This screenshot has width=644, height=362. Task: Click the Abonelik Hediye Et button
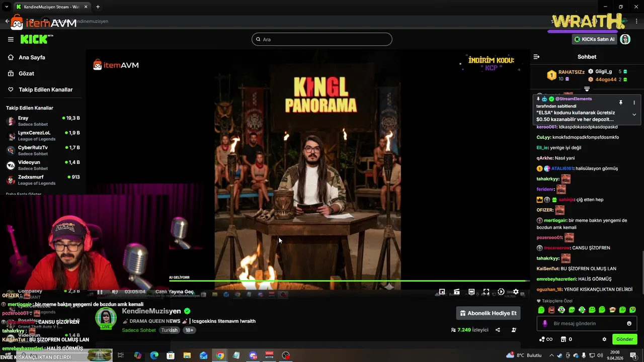click(x=488, y=313)
